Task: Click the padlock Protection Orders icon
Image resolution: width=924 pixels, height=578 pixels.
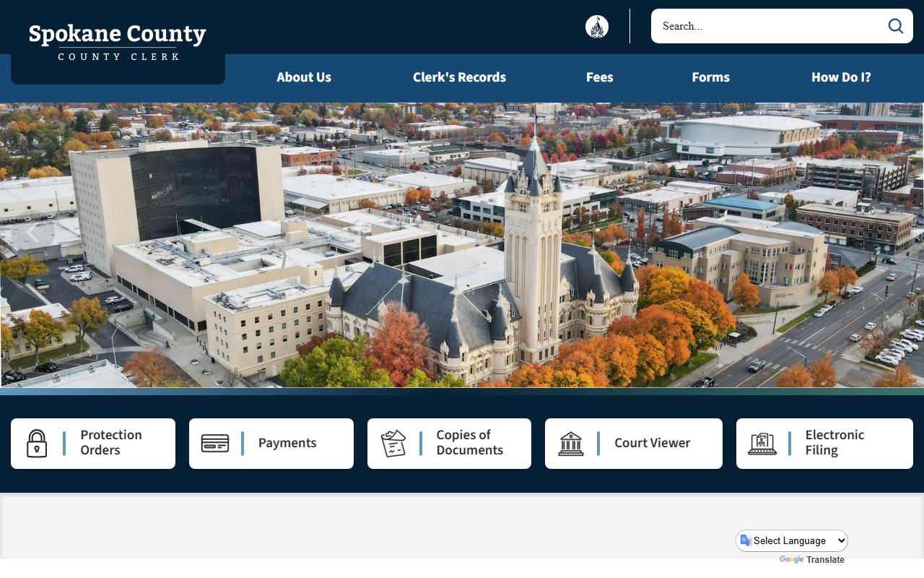Action: (37, 444)
